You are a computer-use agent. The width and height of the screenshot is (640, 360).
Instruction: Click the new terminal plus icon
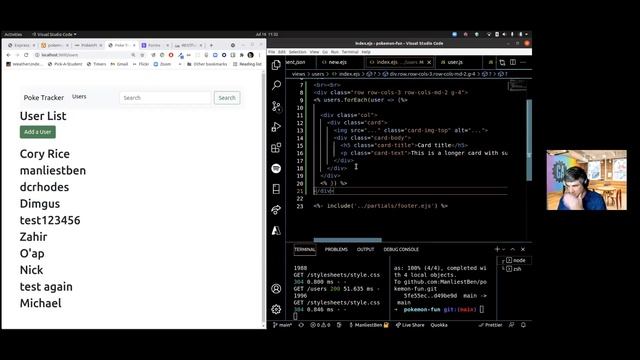[497, 249]
